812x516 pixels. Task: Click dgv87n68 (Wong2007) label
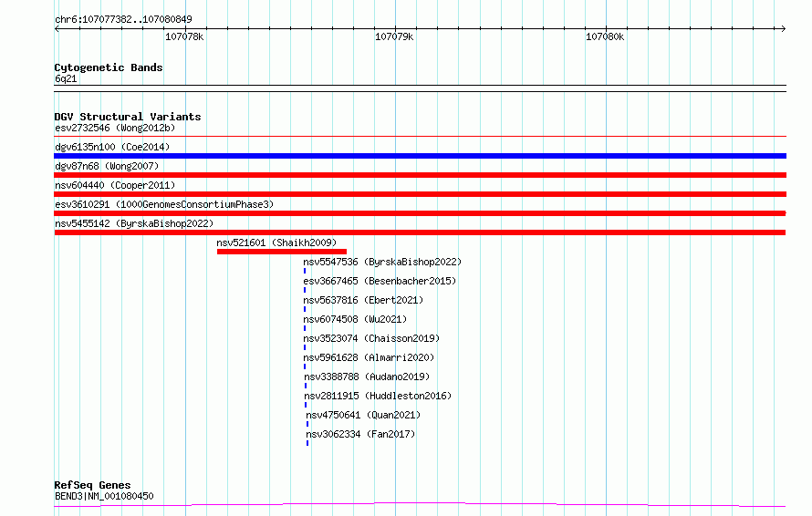[x=107, y=166]
